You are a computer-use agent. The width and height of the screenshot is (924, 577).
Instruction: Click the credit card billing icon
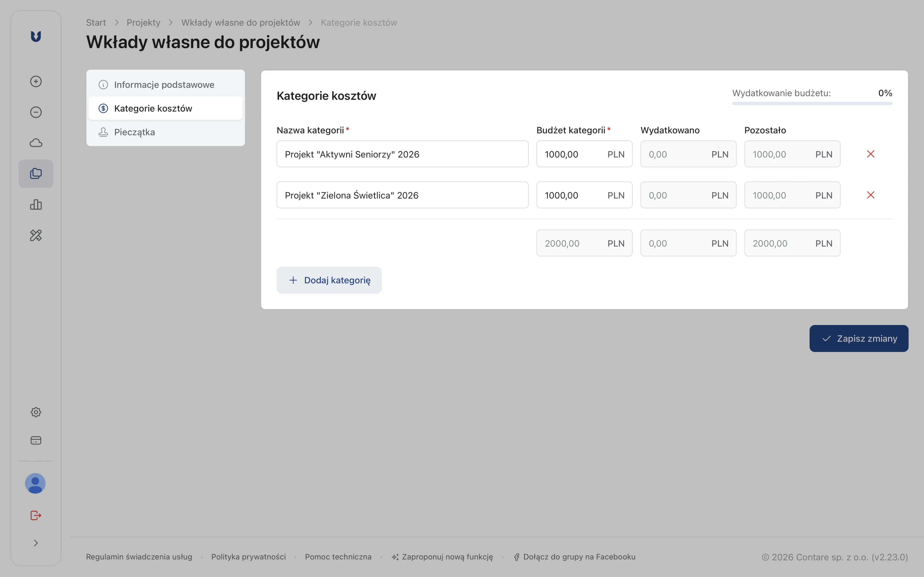click(x=36, y=440)
